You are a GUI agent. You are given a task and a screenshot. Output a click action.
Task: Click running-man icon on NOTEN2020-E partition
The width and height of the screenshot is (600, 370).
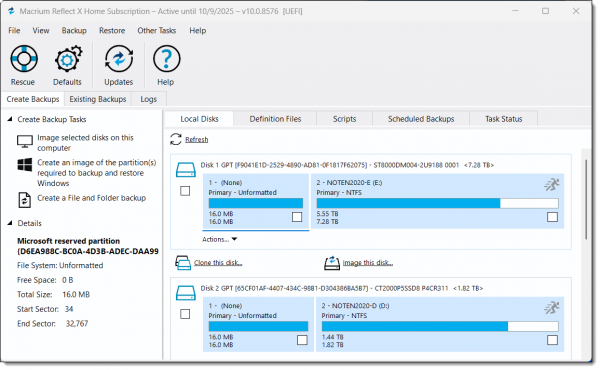[551, 185]
